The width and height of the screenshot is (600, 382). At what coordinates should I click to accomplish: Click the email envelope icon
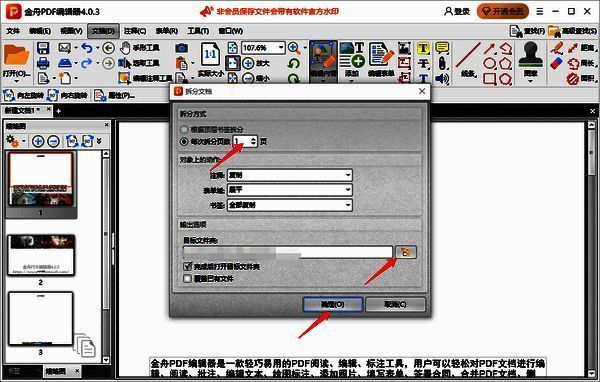pos(65,48)
